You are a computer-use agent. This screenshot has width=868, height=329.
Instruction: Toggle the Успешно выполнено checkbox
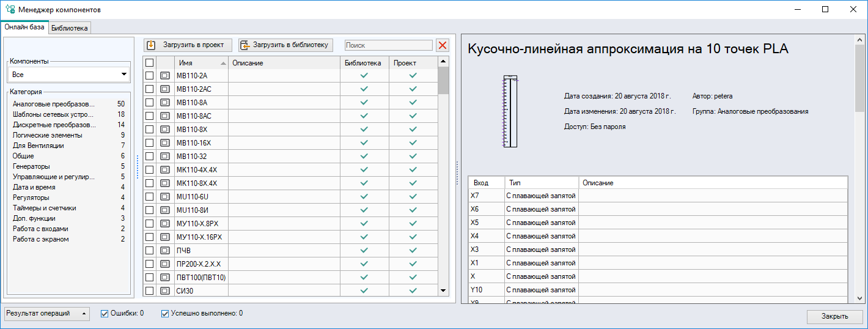click(164, 314)
